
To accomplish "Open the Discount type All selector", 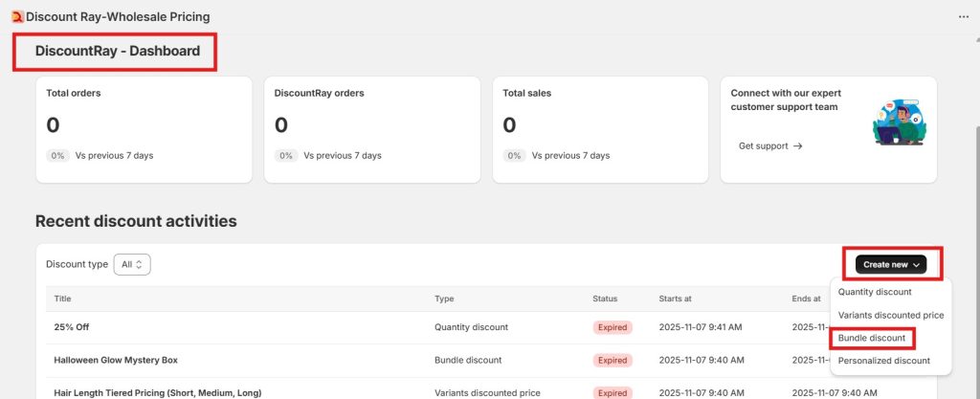I will pos(132,264).
